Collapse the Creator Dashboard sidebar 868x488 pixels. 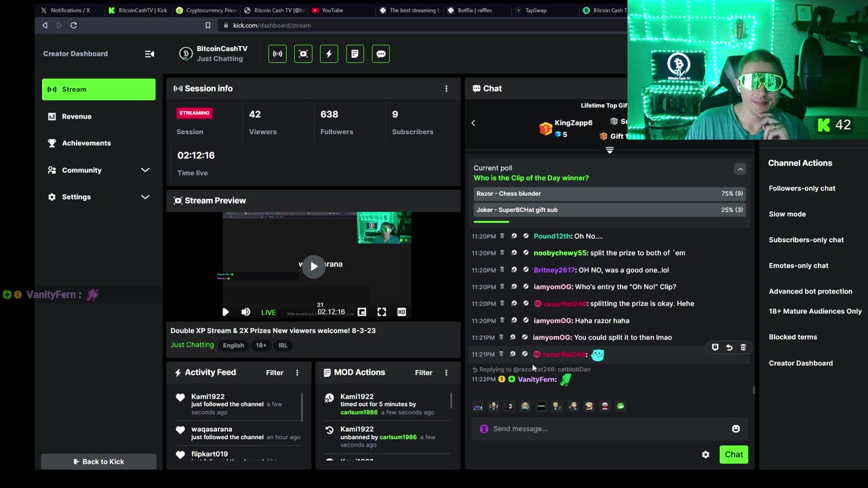point(149,54)
